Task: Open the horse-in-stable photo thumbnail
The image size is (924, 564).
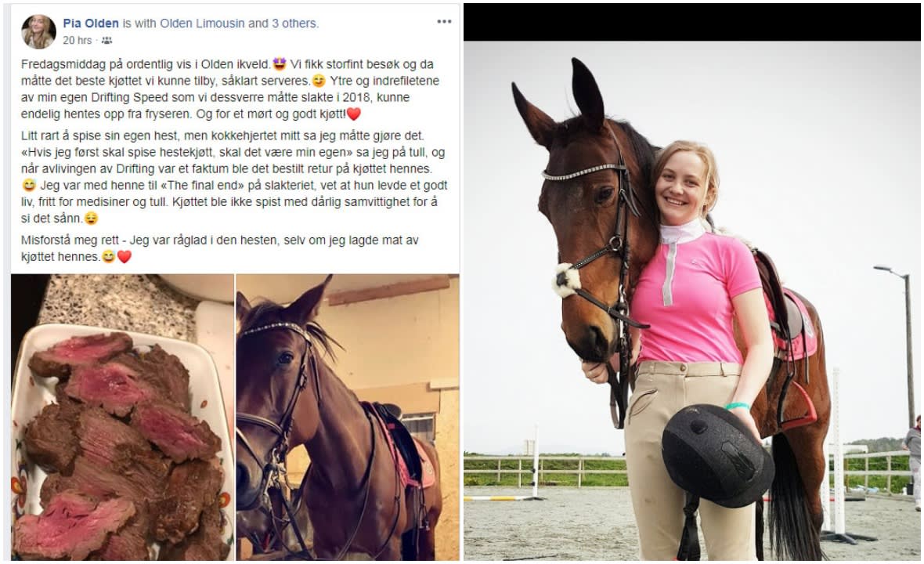Action: pos(348,417)
